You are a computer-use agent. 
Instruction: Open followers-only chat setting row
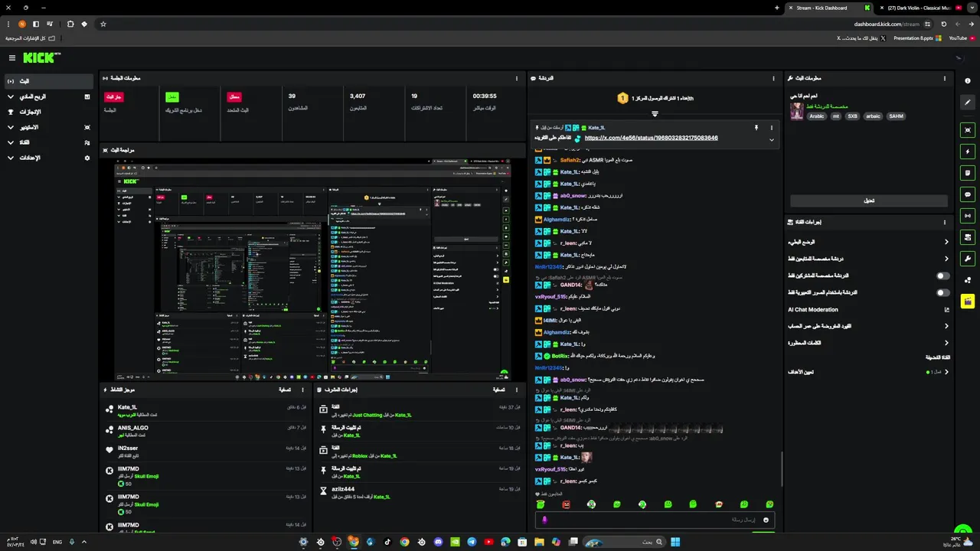[869, 259]
